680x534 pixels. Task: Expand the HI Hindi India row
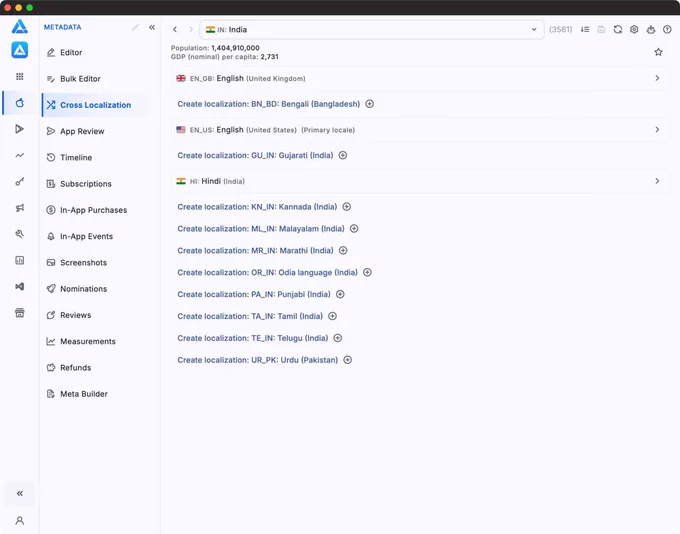tap(419, 181)
